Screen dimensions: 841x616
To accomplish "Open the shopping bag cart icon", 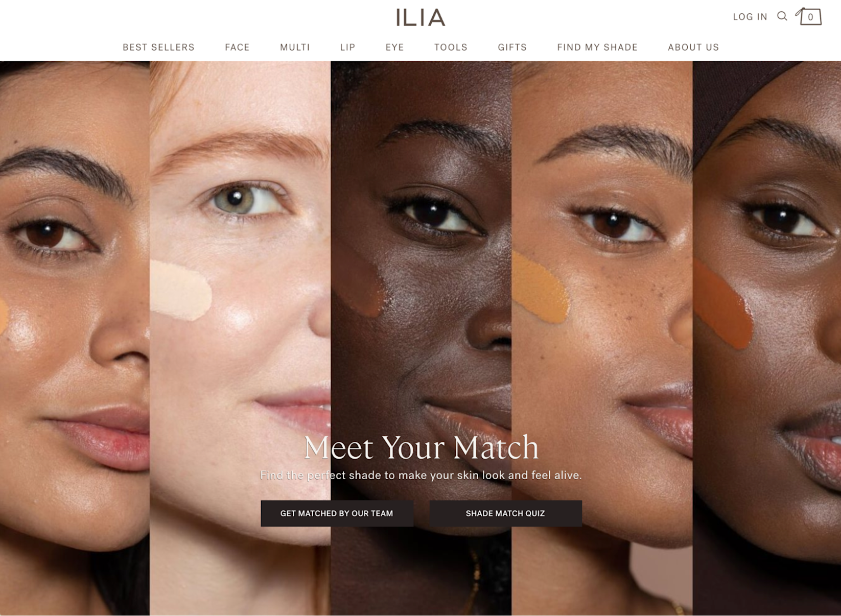I will (809, 16).
